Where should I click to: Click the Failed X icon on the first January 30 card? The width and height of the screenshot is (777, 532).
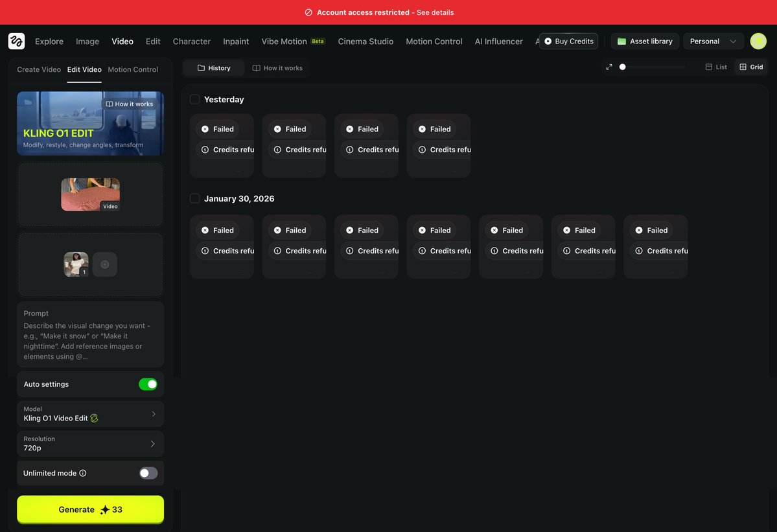[205, 230]
